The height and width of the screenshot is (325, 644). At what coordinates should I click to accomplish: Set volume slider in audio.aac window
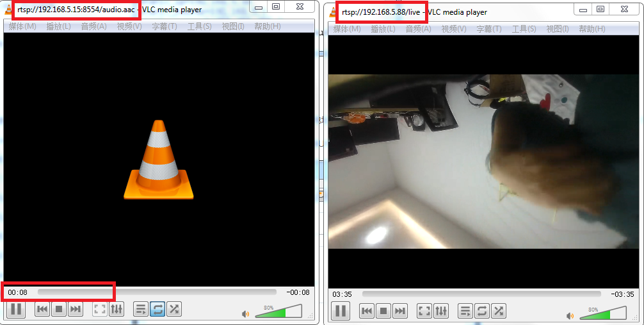[x=278, y=312]
